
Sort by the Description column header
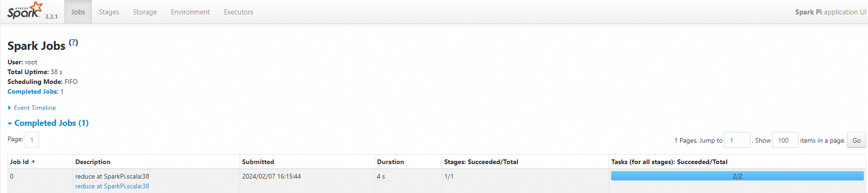coord(93,162)
